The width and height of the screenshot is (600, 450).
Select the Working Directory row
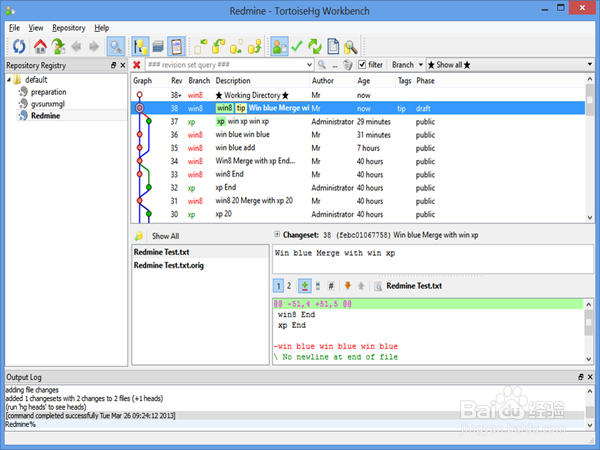click(358, 95)
